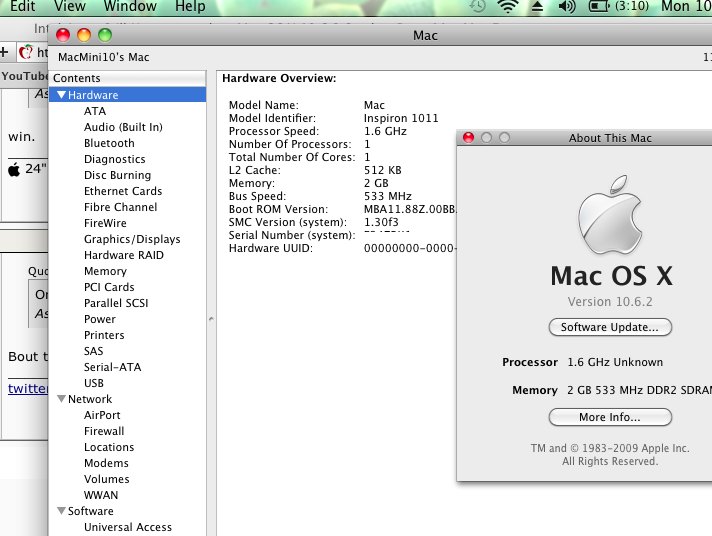Click the MacMini10's Mac header text

click(x=104, y=57)
